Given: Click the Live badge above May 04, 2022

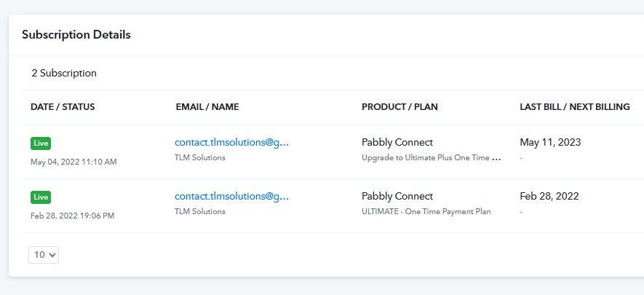Looking at the screenshot, I should [41, 143].
